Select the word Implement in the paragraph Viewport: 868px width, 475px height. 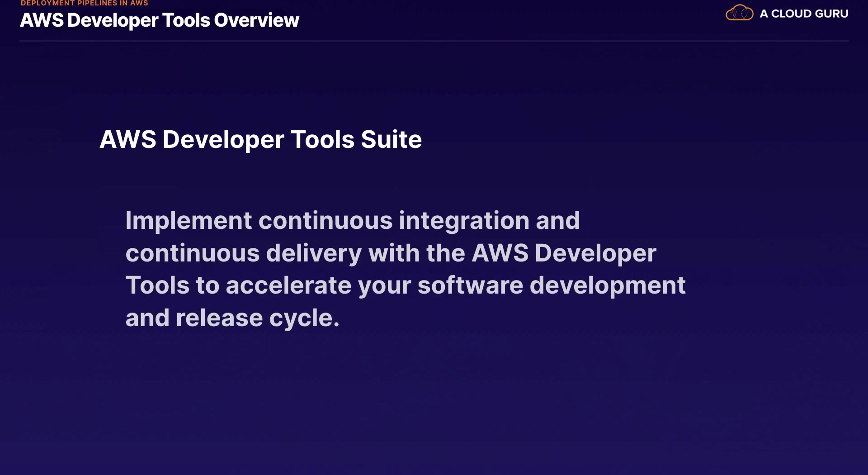(x=189, y=221)
